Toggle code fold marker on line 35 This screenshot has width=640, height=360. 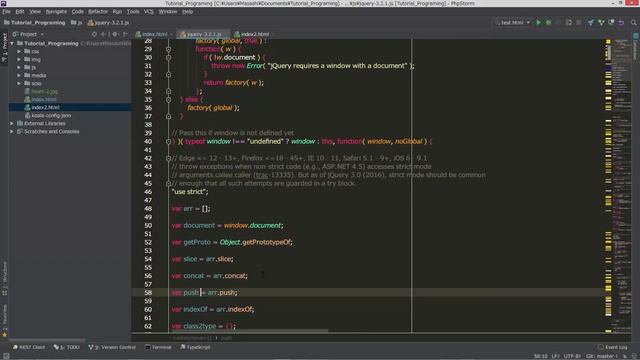168,100
